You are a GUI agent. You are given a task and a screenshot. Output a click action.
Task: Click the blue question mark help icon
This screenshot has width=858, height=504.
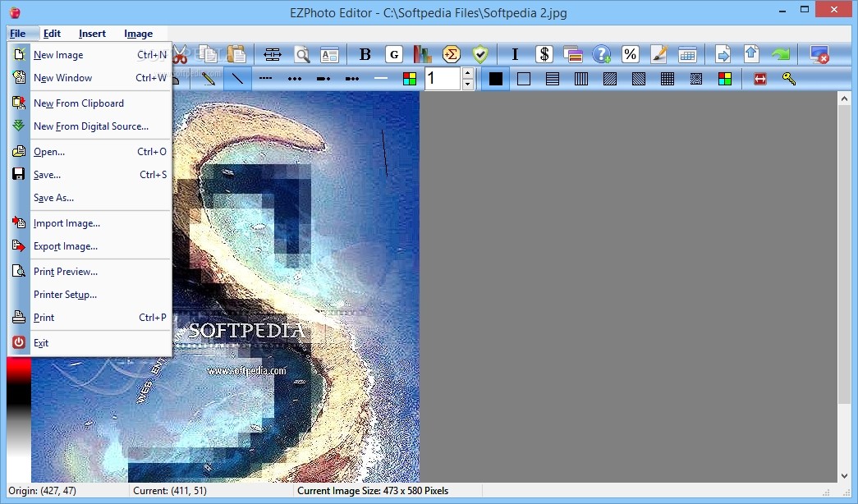tap(601, 54)
